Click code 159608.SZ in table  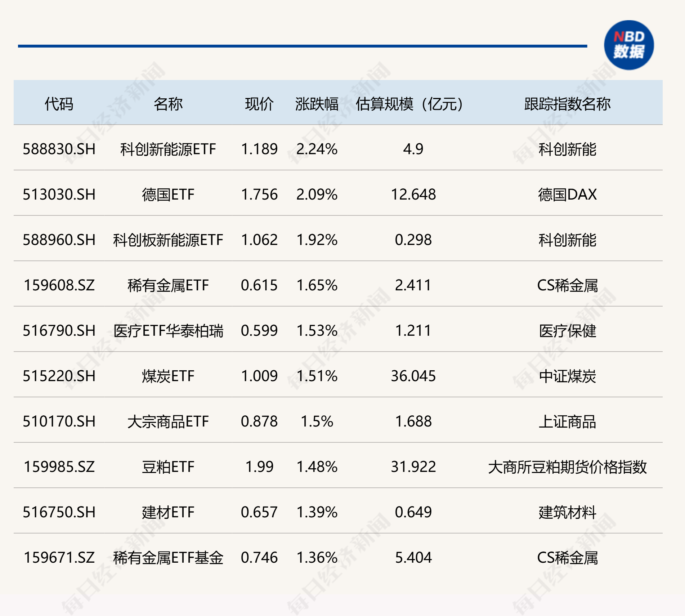[x=59, y=285]
